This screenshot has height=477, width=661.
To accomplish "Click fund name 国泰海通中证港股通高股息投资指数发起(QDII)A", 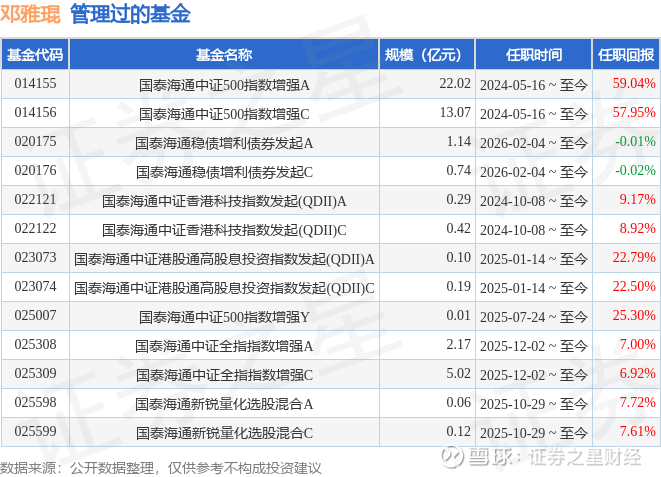I will click(224, 259).
